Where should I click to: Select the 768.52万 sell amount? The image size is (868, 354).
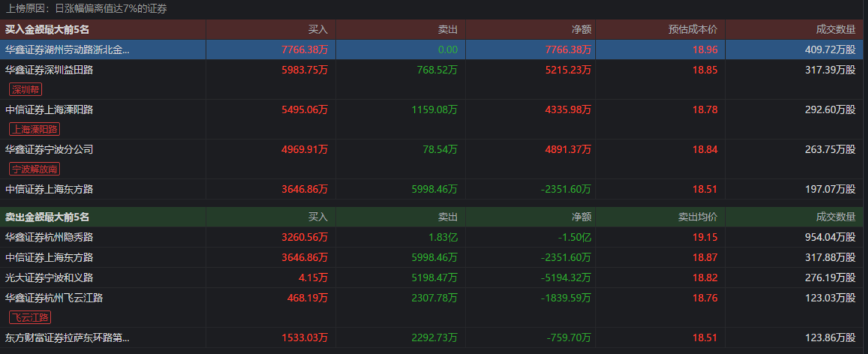coord(437,70)
